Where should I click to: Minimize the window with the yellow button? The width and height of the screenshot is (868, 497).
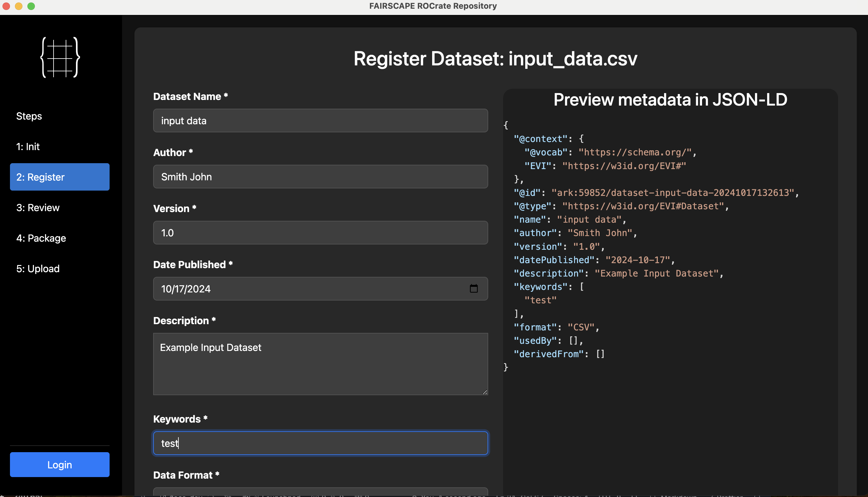click(19, 6)
